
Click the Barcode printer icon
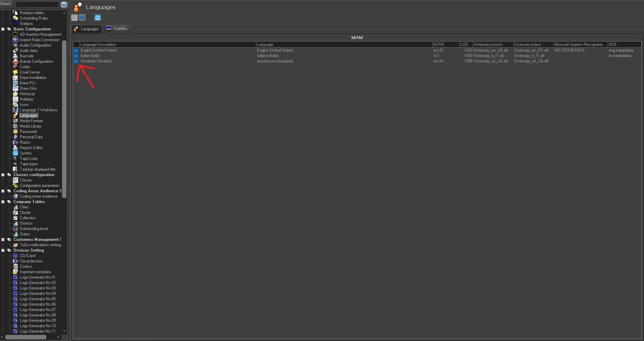pyautogui.click(x=16, y=56)
